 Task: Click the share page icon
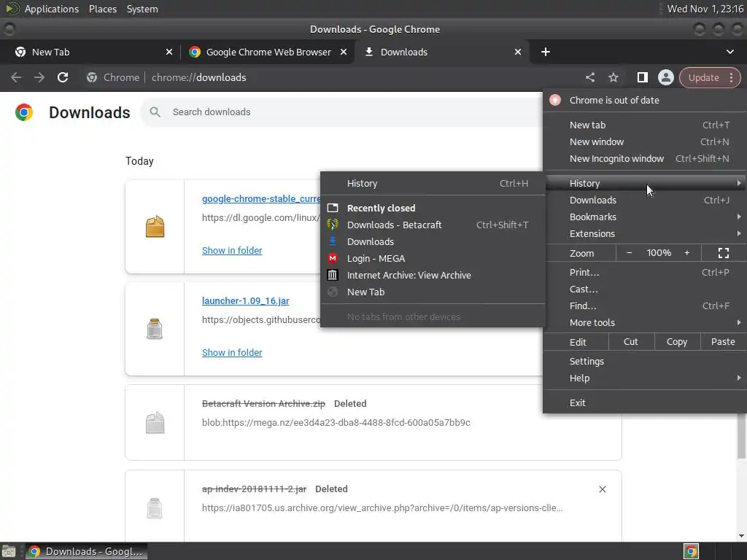pos(589,77)
